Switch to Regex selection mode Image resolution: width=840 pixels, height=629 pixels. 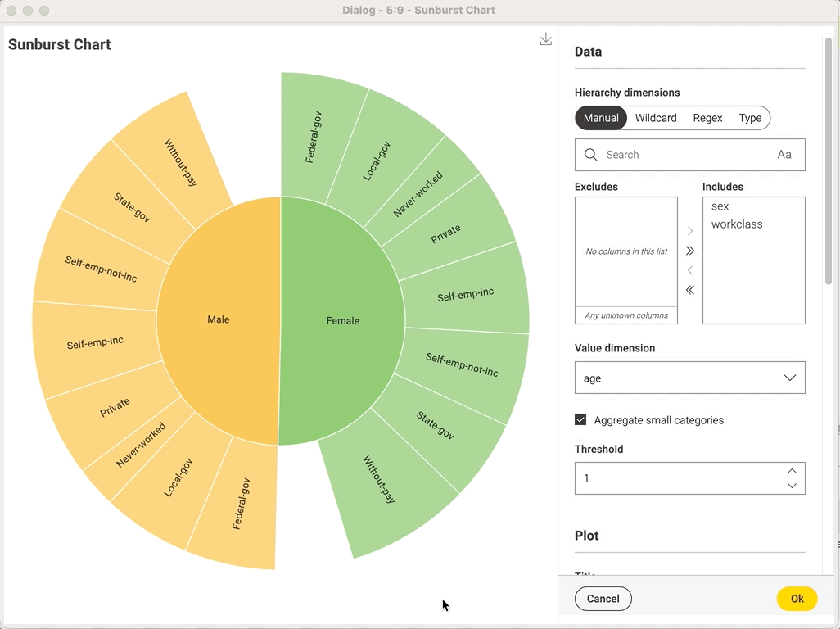[707, 118]
